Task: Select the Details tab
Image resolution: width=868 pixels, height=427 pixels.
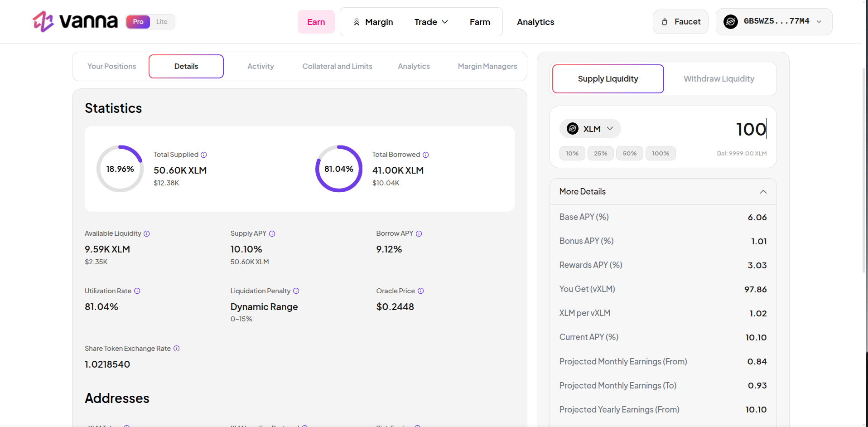Action: (186, 66)
